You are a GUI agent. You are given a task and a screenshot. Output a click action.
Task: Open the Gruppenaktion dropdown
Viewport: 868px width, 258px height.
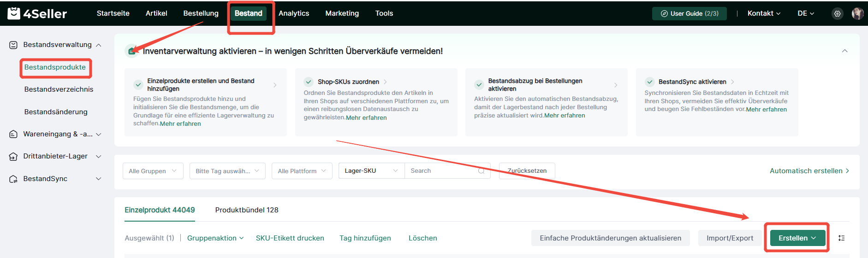[x=215, y=238]
